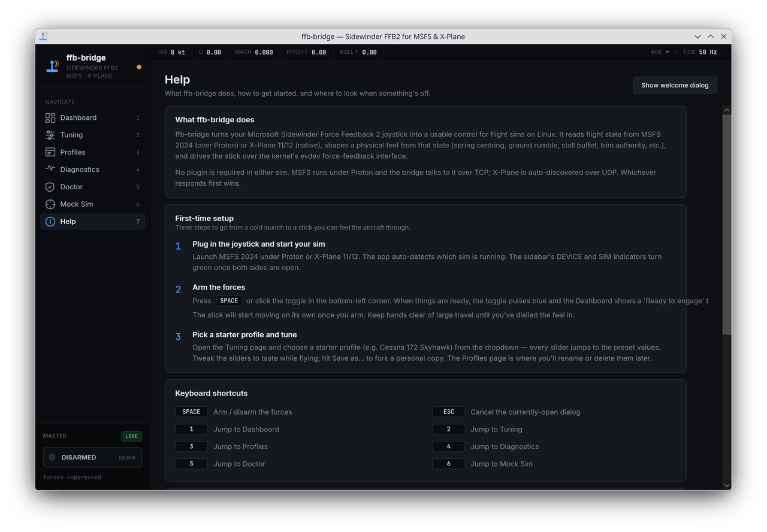Click the 'Arm the forces' step title

219,288
